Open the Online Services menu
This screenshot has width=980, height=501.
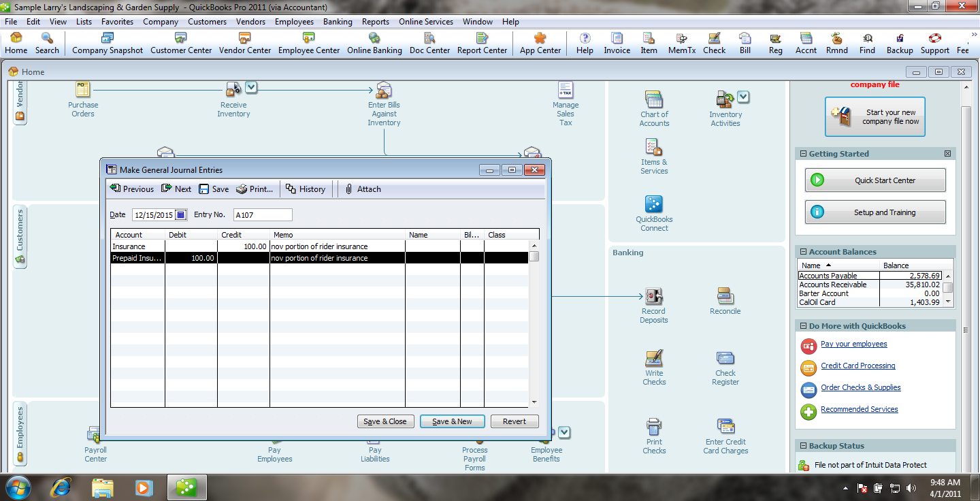[426, 22]
